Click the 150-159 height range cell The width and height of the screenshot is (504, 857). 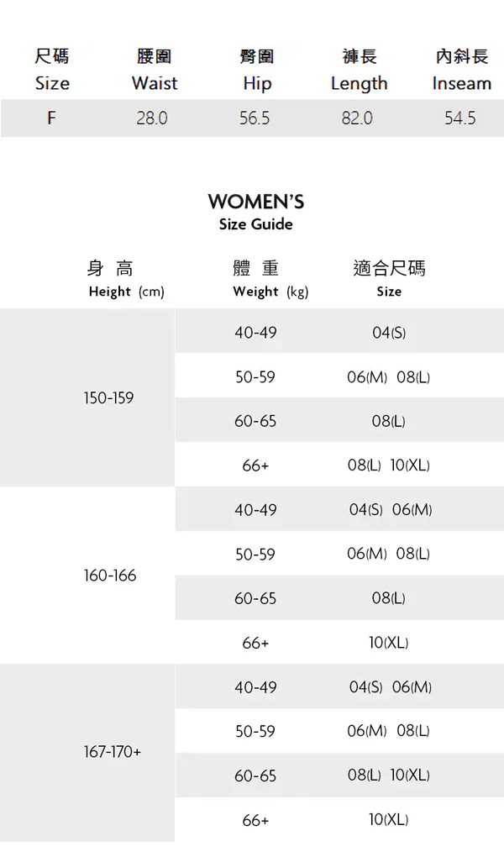point(108,397)
